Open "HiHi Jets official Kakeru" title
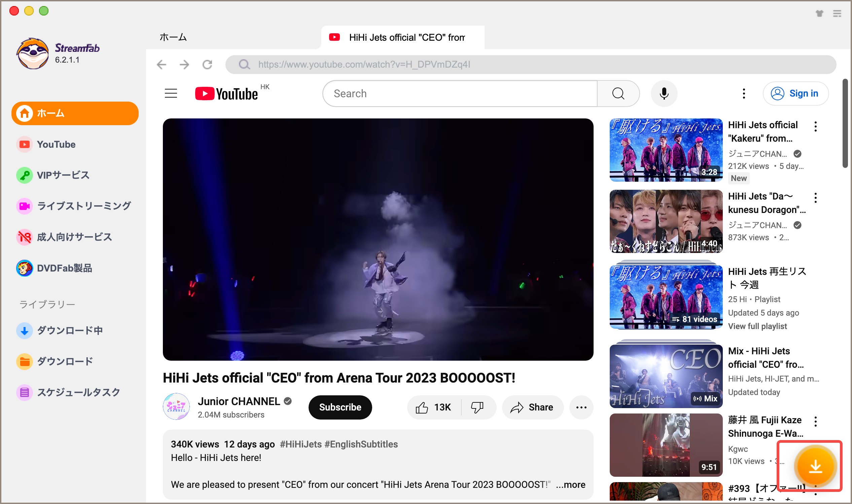The height and width of the screenshot is (504, 852). (763, 132)
